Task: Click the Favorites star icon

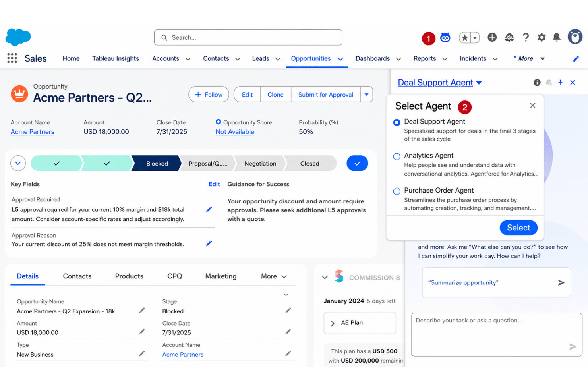Action: [x=464, y=37]
